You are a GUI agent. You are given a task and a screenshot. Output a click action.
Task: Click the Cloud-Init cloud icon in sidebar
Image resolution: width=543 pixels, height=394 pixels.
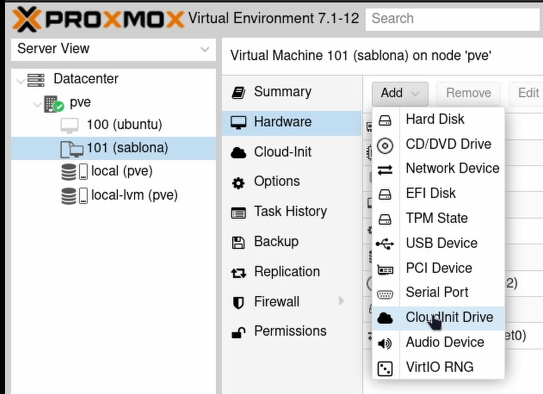coord(238,152)
